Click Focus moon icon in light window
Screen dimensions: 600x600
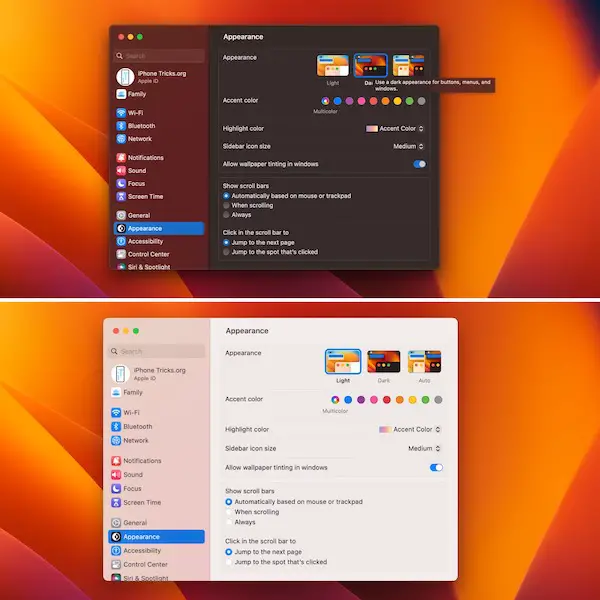point(116,488)
